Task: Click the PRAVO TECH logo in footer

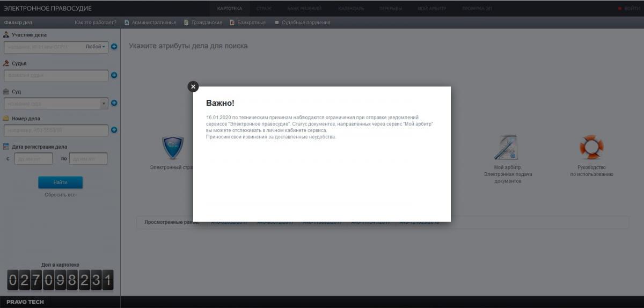Action: (25, 302)
